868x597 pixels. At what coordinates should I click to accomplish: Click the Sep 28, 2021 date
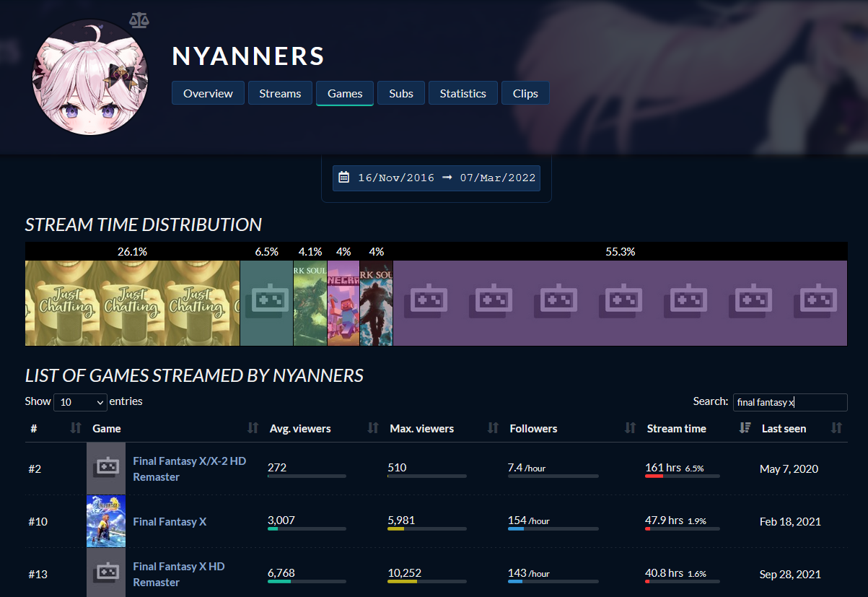[791, 575]
